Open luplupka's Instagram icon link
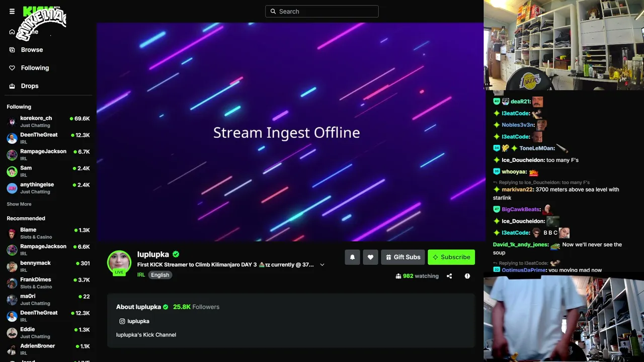 122,321
